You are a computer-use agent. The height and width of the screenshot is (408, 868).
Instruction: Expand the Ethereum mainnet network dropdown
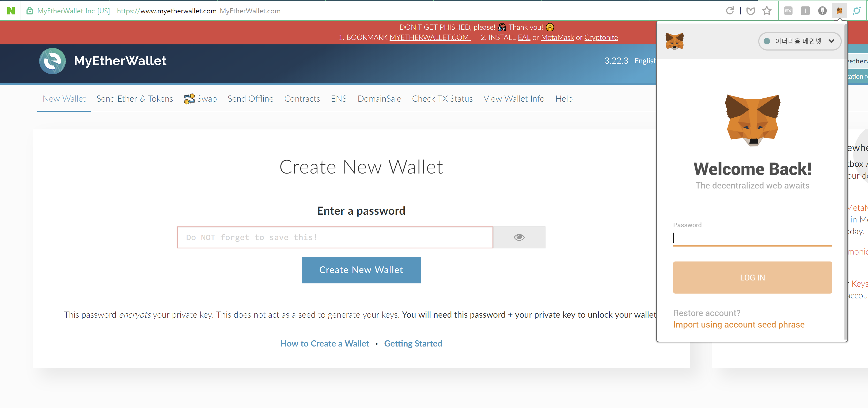click(x=799, y=41)
